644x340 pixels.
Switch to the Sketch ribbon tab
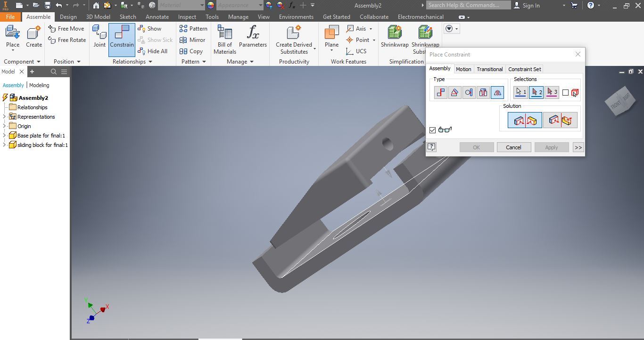coord(128,17)
